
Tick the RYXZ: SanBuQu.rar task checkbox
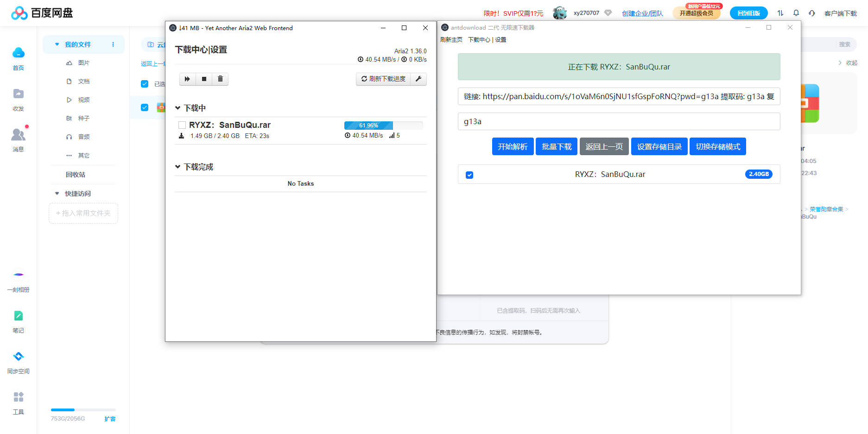182,125
